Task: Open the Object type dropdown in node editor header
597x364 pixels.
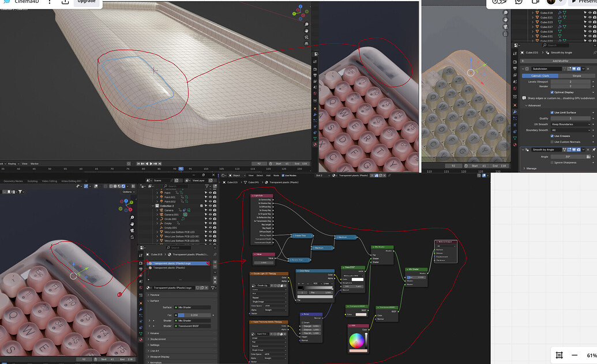Action: (x=238, y=175)
